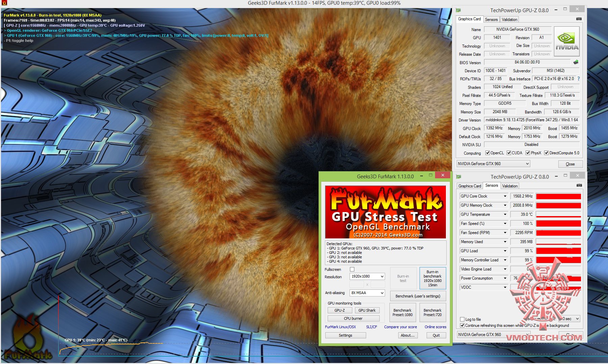
Task: Enable the Log to file checkbox
Action: [462, 319]
